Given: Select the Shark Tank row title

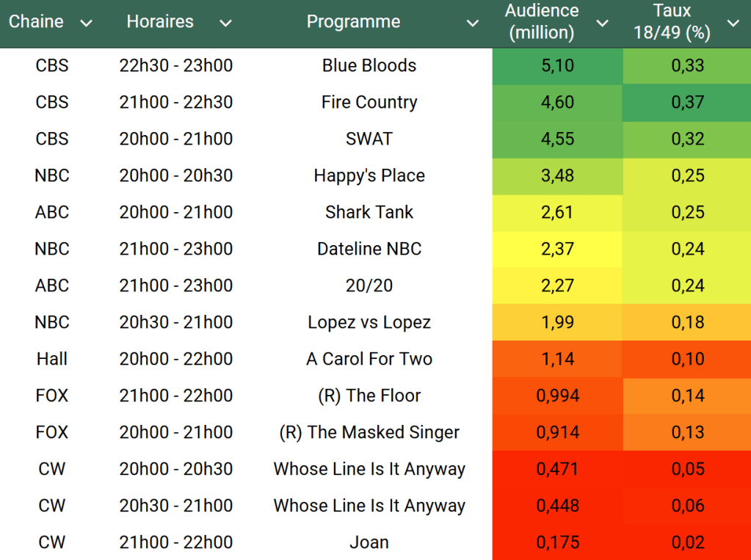Looking at the screenshot, I should (369, 212).
